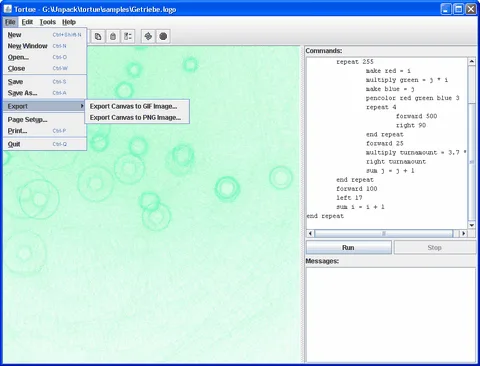Image resolution: width=480 pixels, height=366 pixels.
Task: Click the Stop button below Commands
Action: pyautogui.click(x=435, y=248)
